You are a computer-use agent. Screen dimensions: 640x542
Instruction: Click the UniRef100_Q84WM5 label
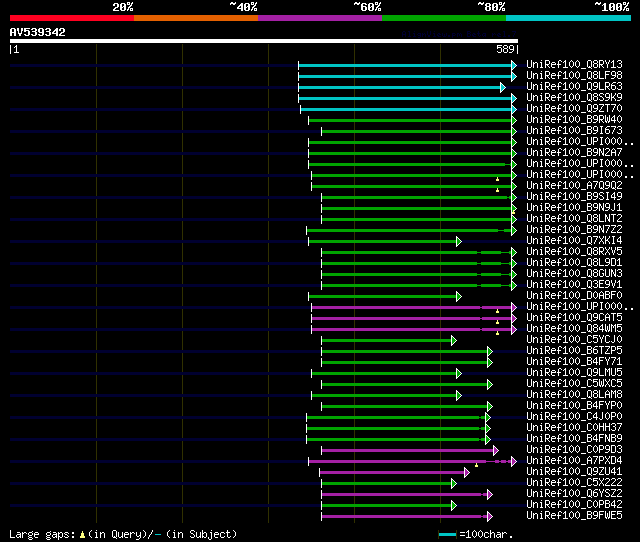[574, 329]
